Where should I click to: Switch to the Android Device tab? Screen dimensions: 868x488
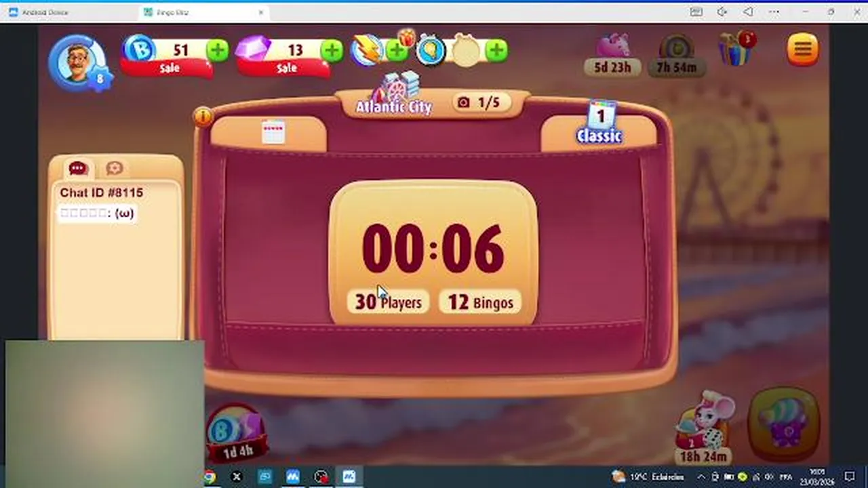45,12
